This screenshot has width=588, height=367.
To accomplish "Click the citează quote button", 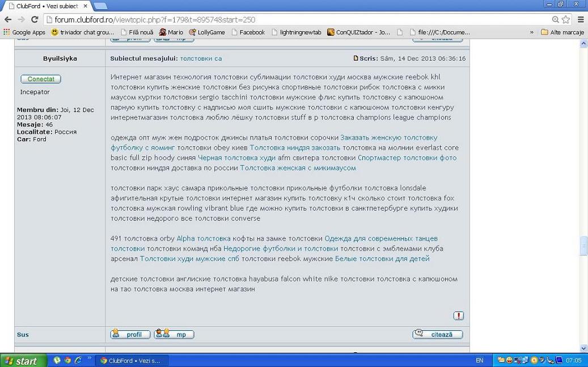I will pyautogui.click(x=437, y=334).
